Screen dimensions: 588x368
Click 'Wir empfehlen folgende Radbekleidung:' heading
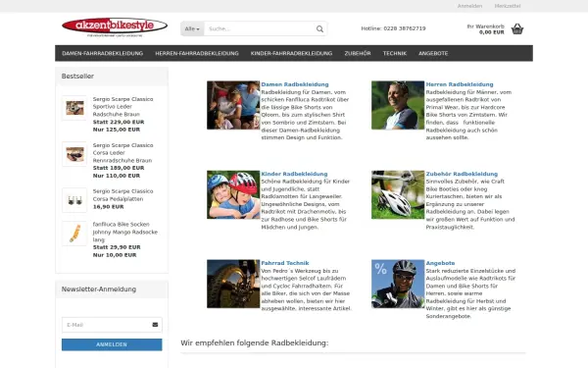click(x=255, y=342)
